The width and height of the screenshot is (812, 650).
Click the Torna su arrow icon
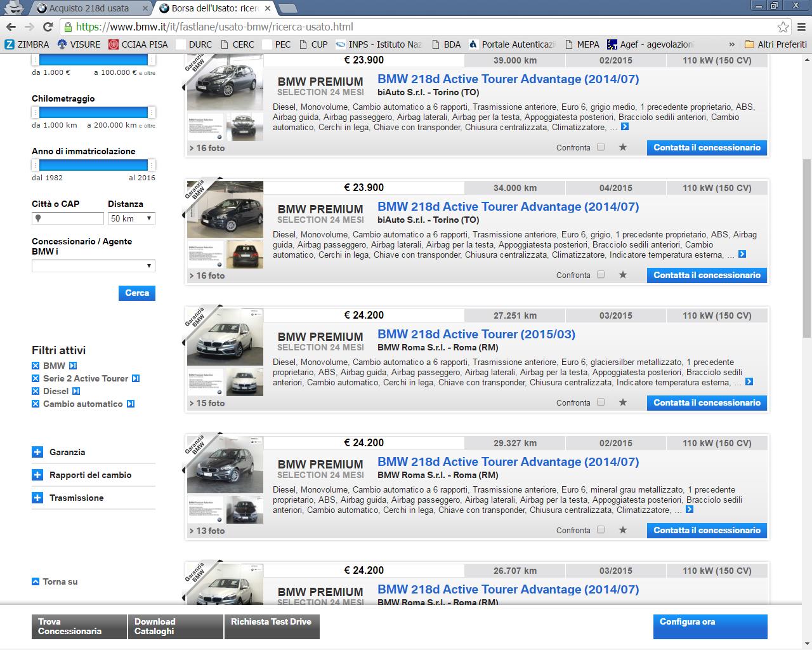point(36,581)
